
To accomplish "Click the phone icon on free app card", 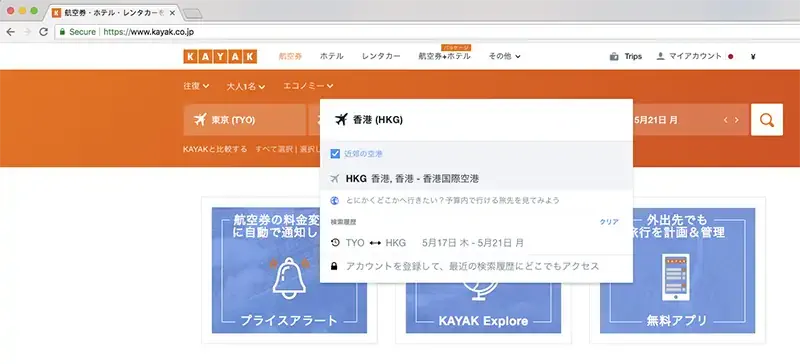I will click(676, 277).
